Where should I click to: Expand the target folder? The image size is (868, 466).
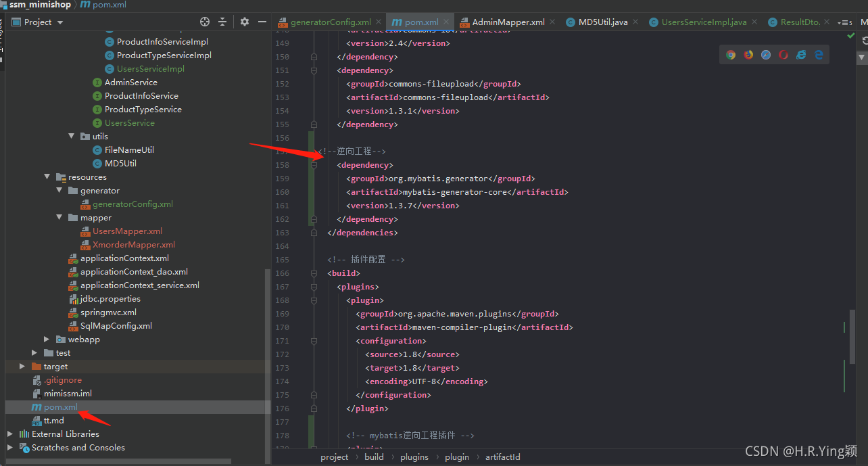click(23, 366)
